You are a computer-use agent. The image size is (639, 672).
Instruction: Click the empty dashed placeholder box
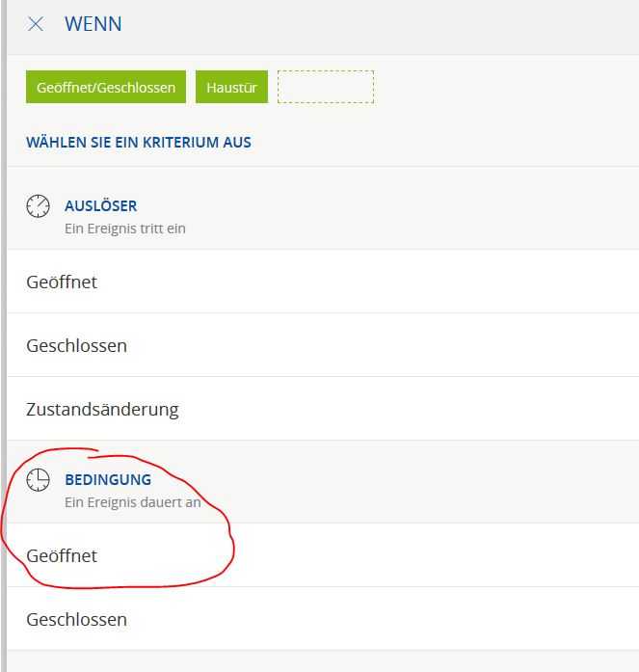pos(325,87)
